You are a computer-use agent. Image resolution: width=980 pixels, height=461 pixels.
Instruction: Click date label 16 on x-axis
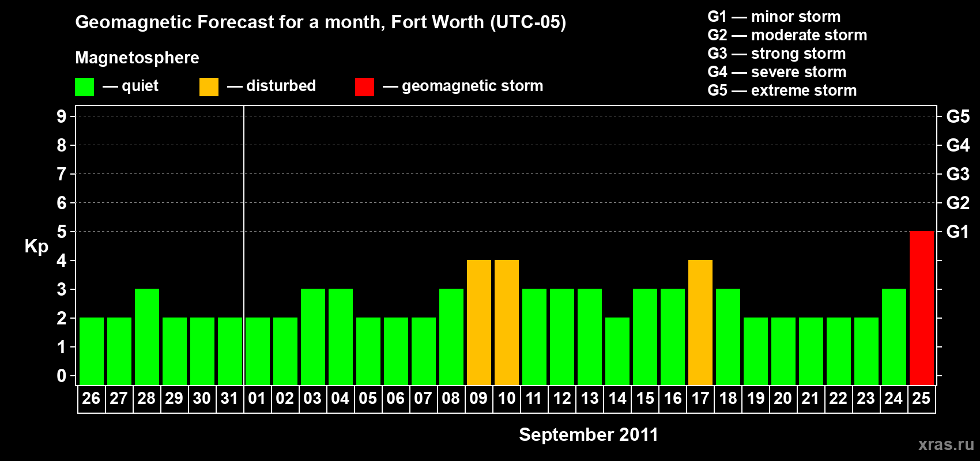(x=672, y=399)
